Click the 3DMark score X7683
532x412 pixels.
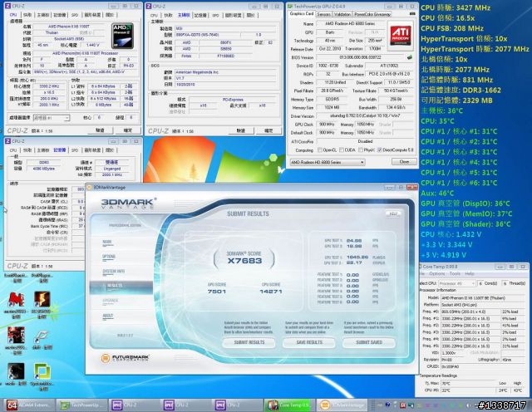coord(244,261)
